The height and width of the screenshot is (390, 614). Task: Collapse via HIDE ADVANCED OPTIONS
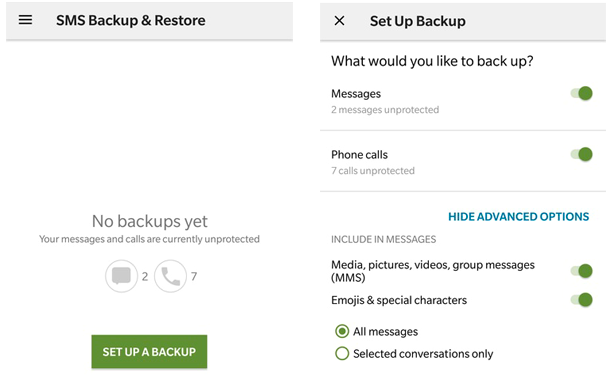point(518,217)
